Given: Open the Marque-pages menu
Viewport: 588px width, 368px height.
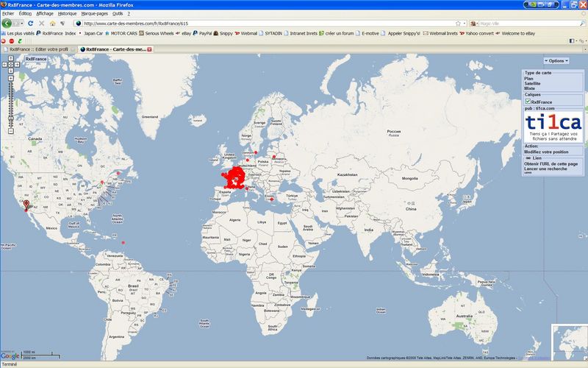Looking at the screenshot, I should coord(93,13).
